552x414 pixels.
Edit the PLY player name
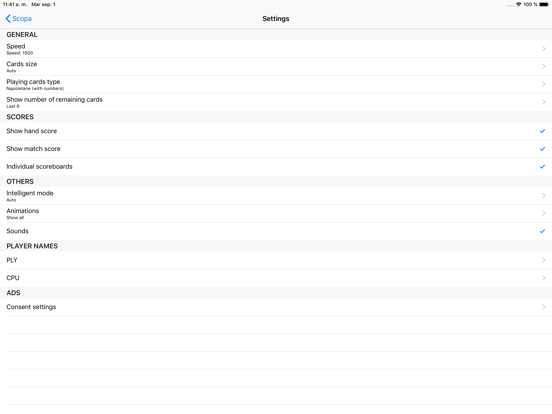click(276, 260)
